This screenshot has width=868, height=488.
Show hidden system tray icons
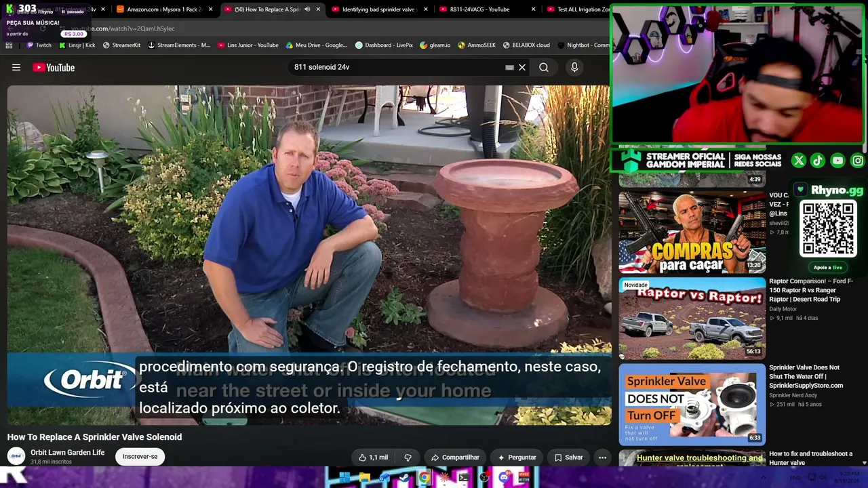click(765, 478)
